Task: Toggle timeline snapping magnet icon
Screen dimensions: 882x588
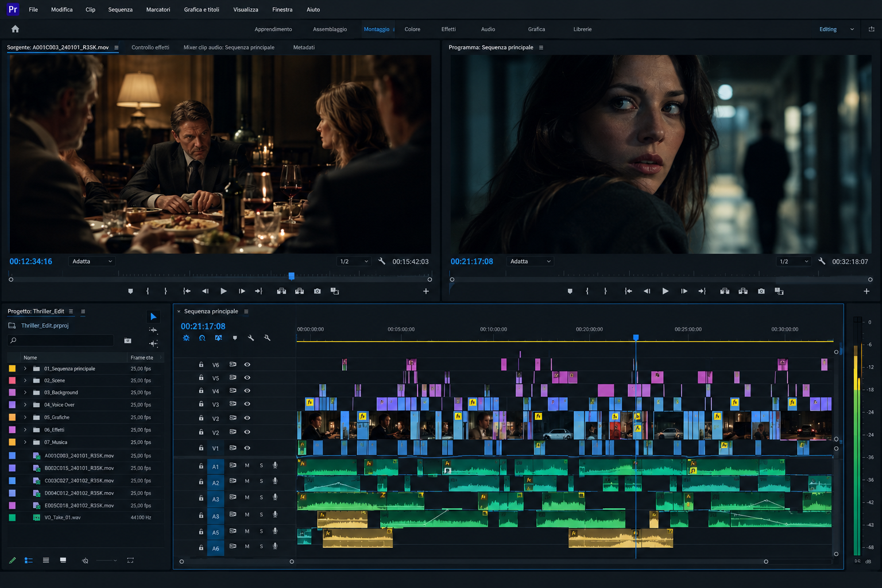Action: click(x=202, y=338)
